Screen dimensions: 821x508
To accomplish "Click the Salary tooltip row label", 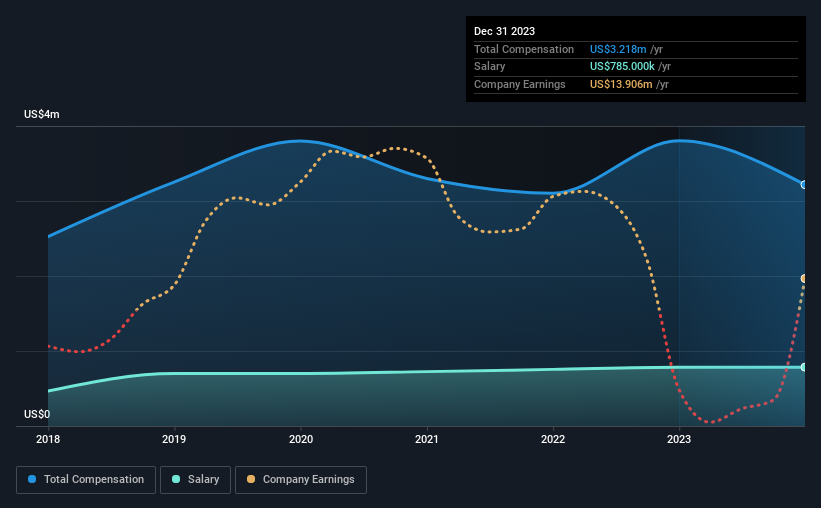I will coord(490,67).
